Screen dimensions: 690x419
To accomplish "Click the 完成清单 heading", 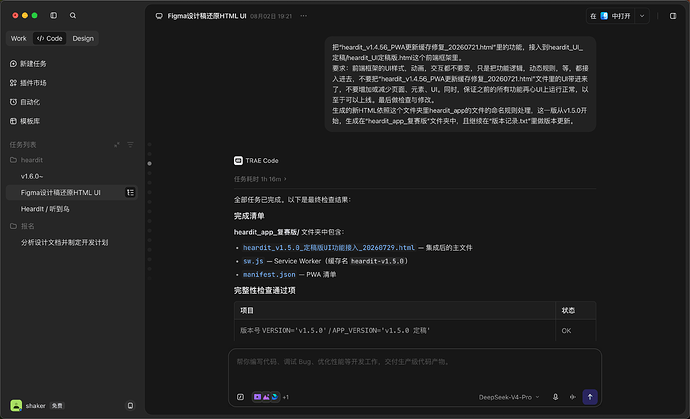I will tap(249, 216).
